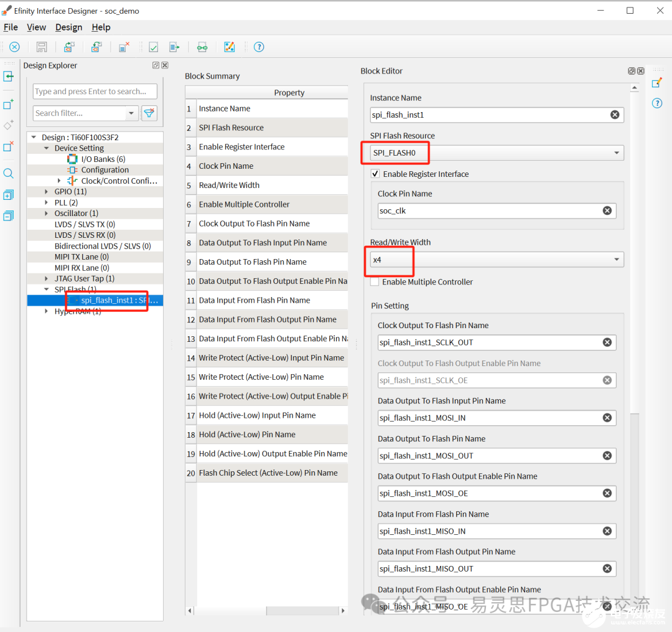Open the help icon in top toolbar
The image size is (672, 632).
(259, 47)
